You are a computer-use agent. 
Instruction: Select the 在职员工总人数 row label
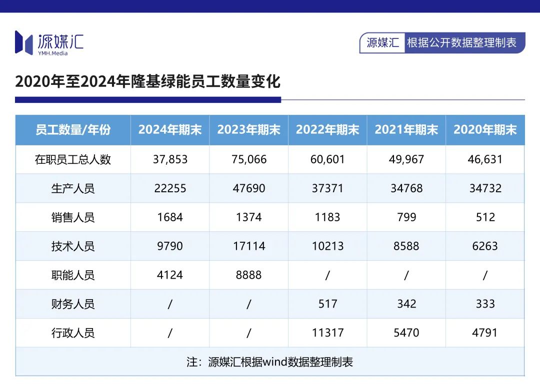coord(73,160)
